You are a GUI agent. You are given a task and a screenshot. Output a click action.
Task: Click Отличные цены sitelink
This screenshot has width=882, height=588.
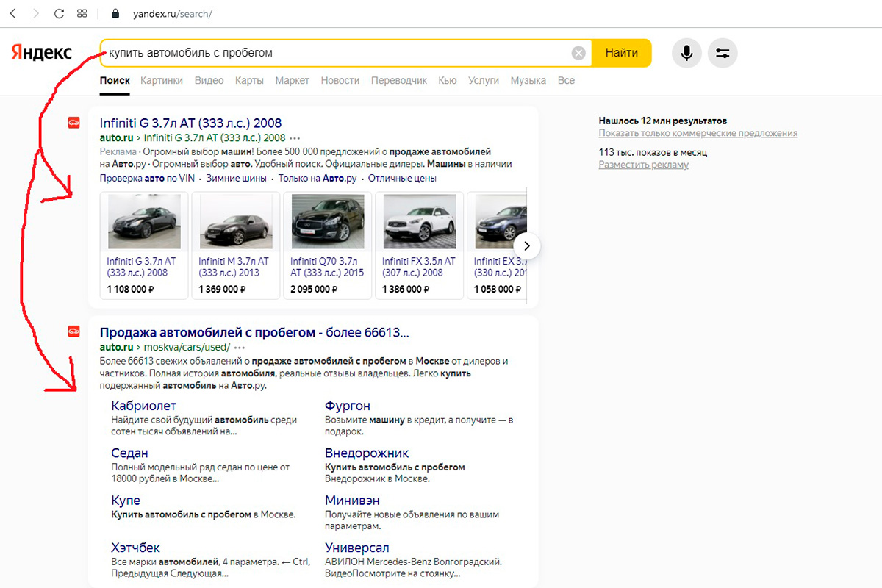[x=402, y=179]
